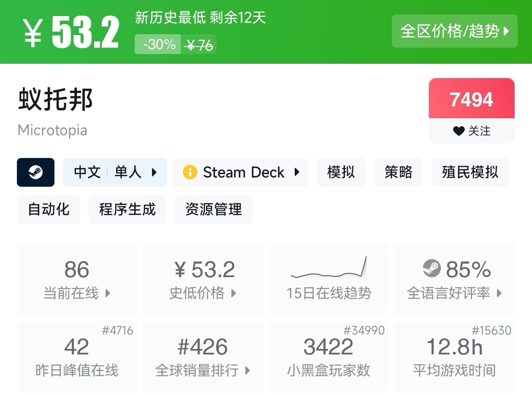Select the 模拟 simulation tag
This screenshot has height=395, width=532.
pyautogui.click(x=341, y=172)
